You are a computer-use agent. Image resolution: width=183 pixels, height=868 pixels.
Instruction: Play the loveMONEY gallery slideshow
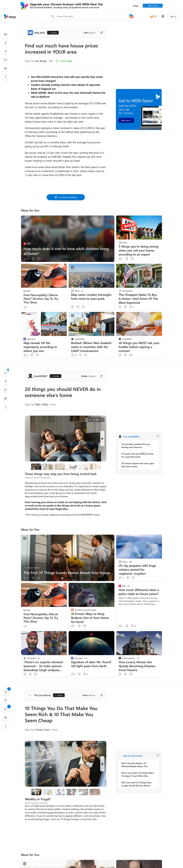point(89,419)
